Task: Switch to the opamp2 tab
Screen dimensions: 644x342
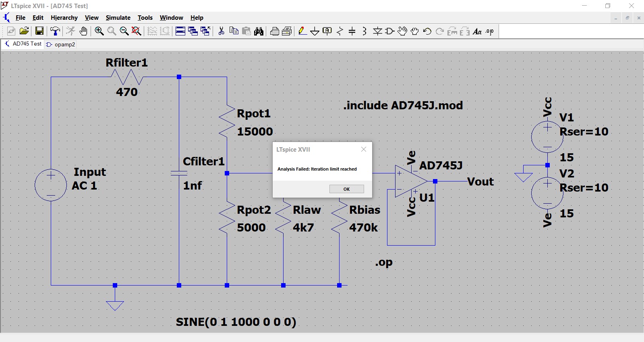Action: pos(61,44)
